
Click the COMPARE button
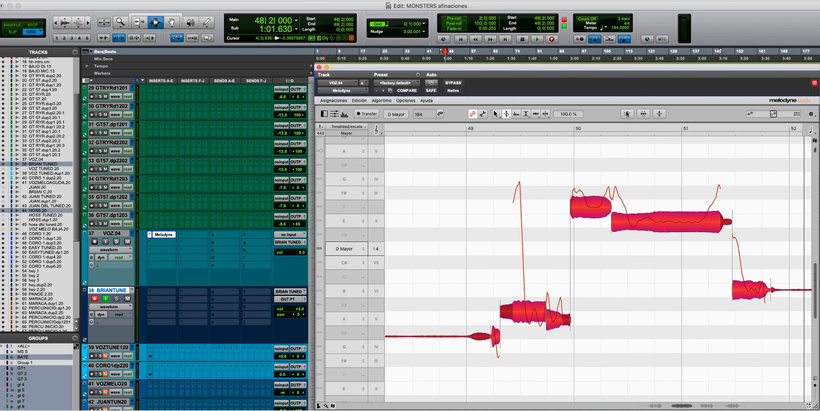click(x=406, y=90)
